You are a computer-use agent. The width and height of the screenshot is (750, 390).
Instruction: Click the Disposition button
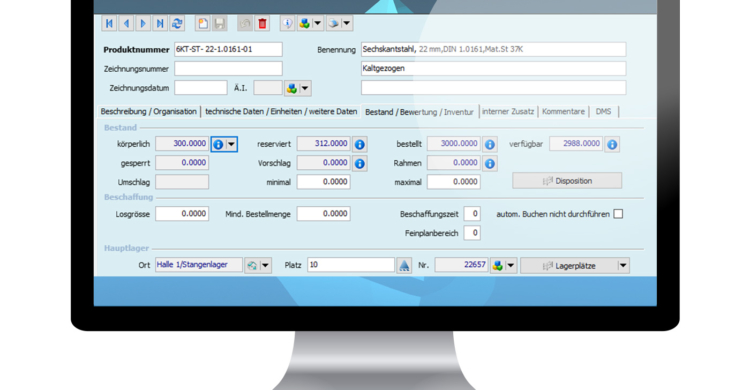click(x=567, y=181)
